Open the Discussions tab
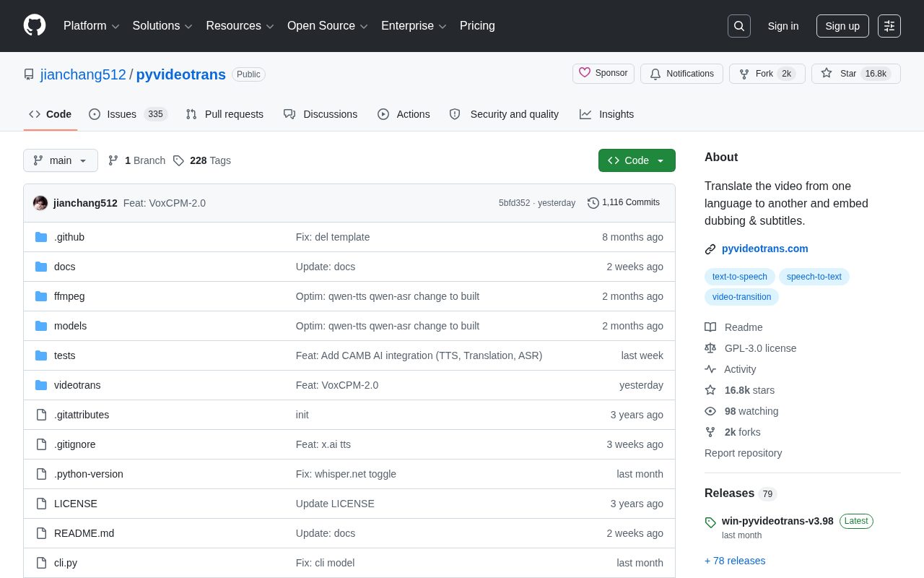 [321, 114]
